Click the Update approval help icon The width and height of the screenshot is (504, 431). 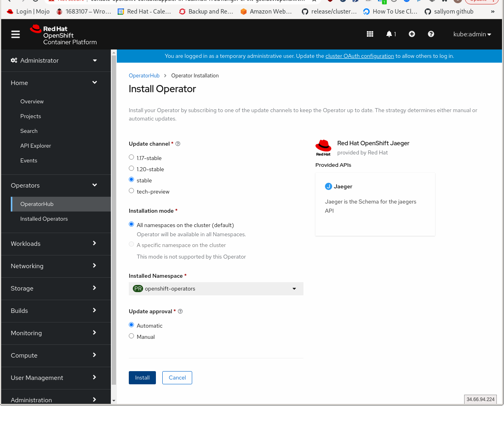[180, 311]
